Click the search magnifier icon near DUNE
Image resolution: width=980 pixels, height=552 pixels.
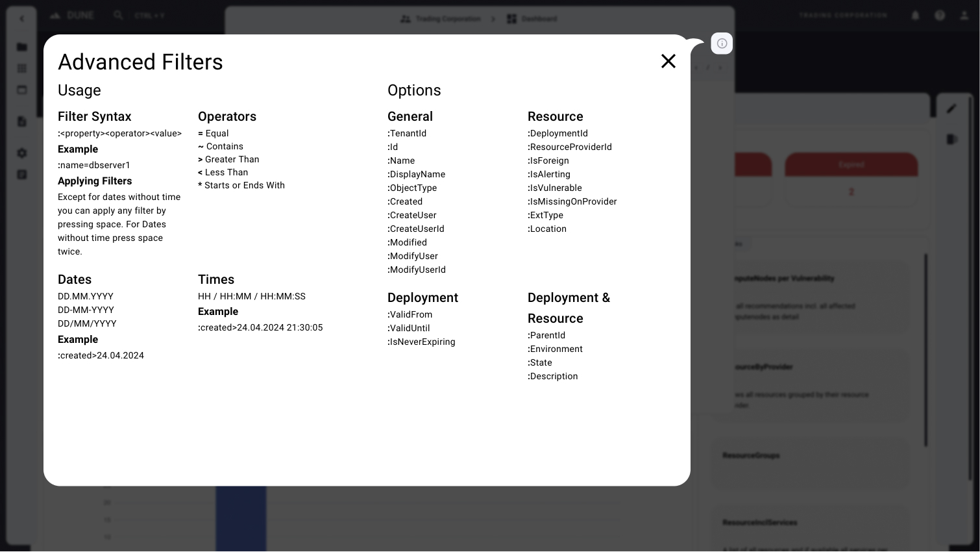point(118,15)
